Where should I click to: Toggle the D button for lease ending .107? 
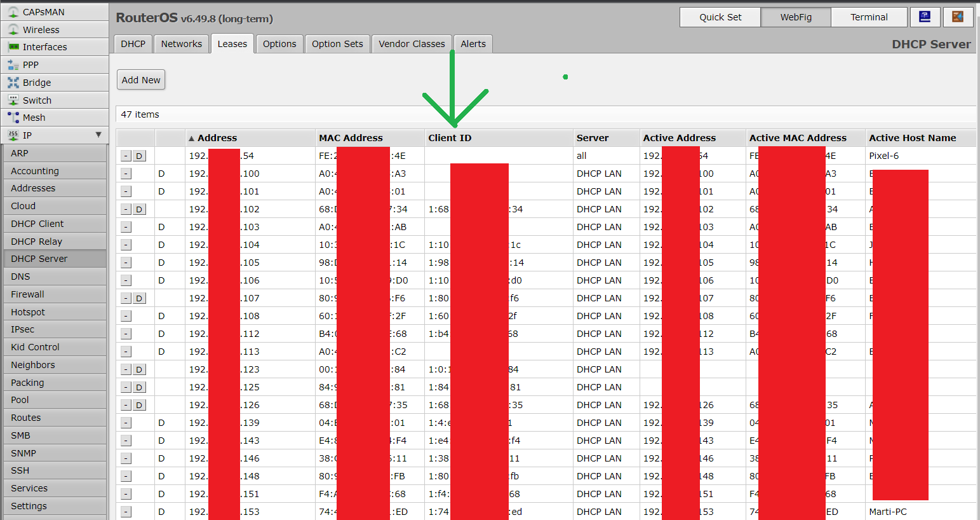click(139, 298)
